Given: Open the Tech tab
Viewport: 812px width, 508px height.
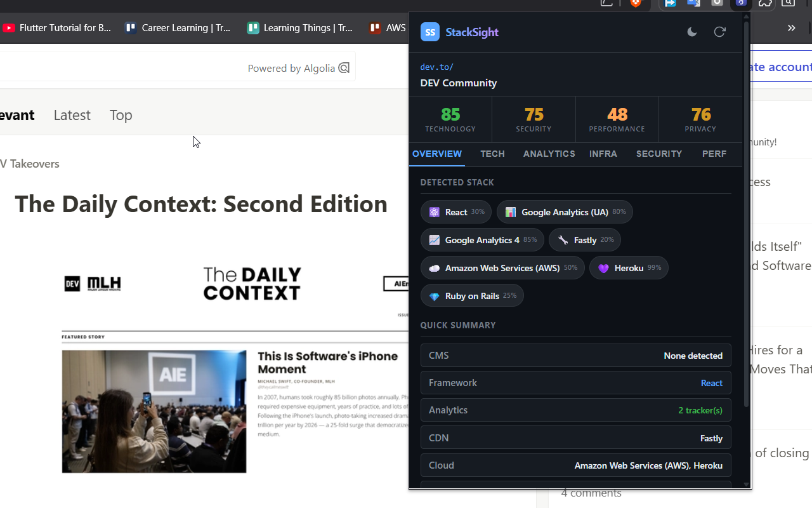Looking at the screenshot, I should (x=492, y=154).
